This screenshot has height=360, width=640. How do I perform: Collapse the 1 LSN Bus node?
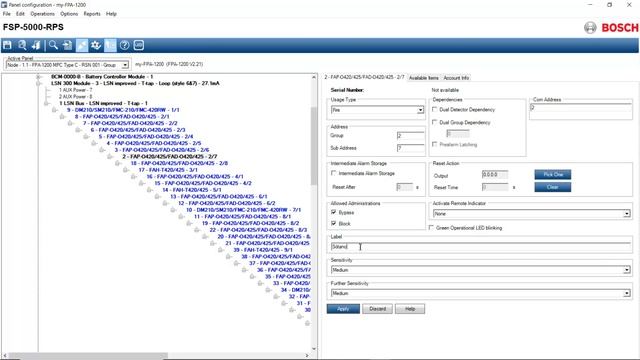point(47,103)
